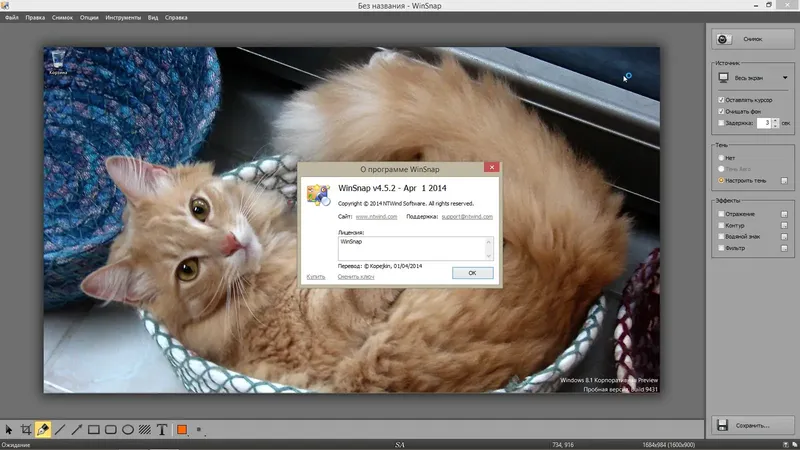Select the arrow pointer tool

[9, 430]
